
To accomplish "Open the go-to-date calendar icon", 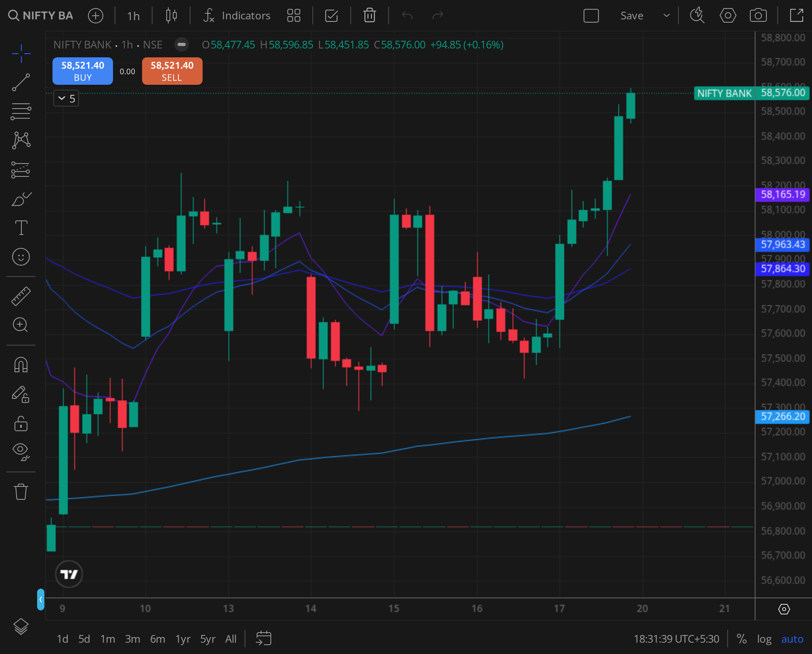I will point(264,638).
